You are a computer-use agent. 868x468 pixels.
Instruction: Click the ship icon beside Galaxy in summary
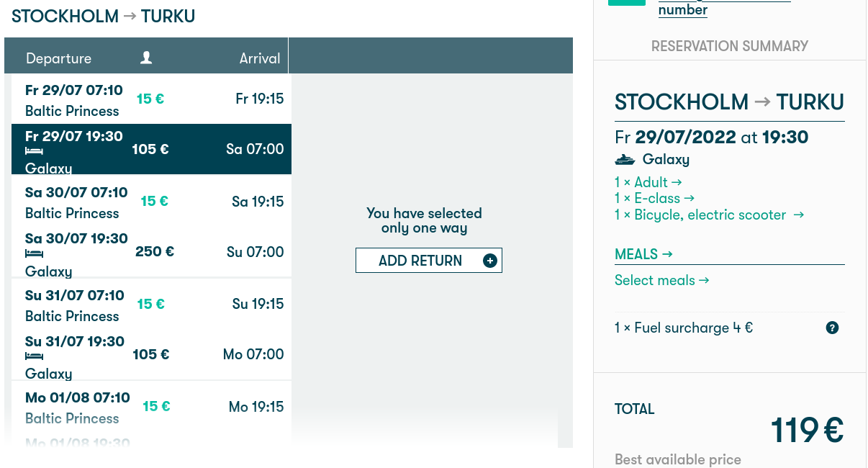tap(625, 160)
